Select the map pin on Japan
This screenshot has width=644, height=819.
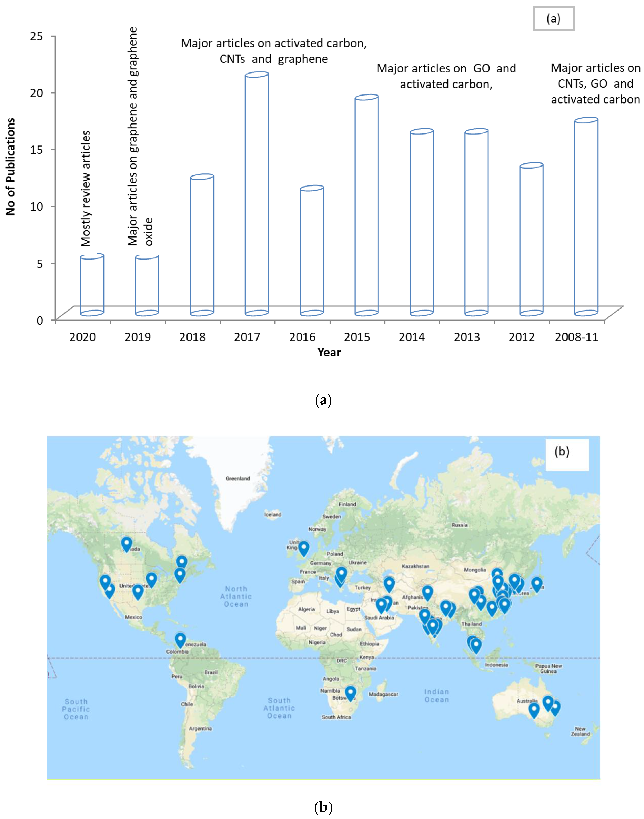click(537, 584)
